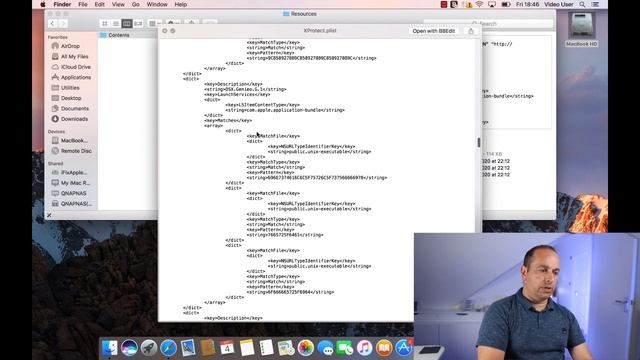Open Reminders from the Dock
The height and width of the screenshot is (360, 640).
[267, 348]
